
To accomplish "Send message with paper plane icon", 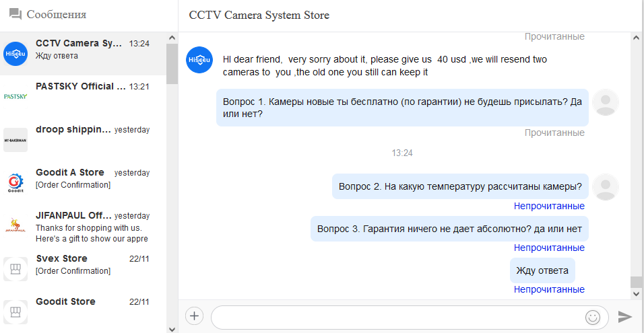I will (x=624, y=317).
